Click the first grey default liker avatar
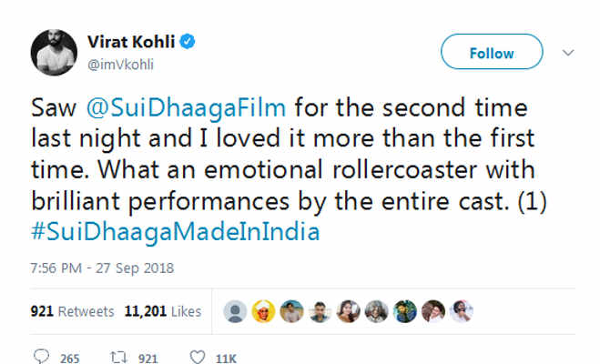Screen dimensions: 600x364 236,311
